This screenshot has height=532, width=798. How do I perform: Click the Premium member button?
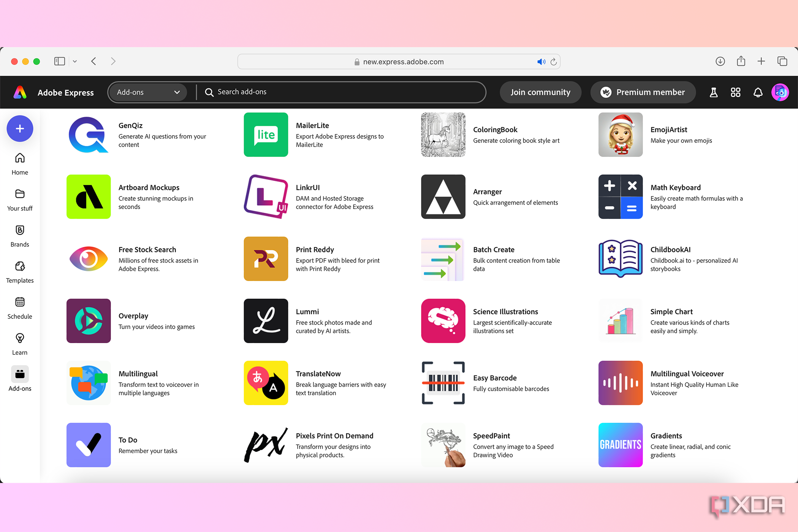click(x=643, y=92)
